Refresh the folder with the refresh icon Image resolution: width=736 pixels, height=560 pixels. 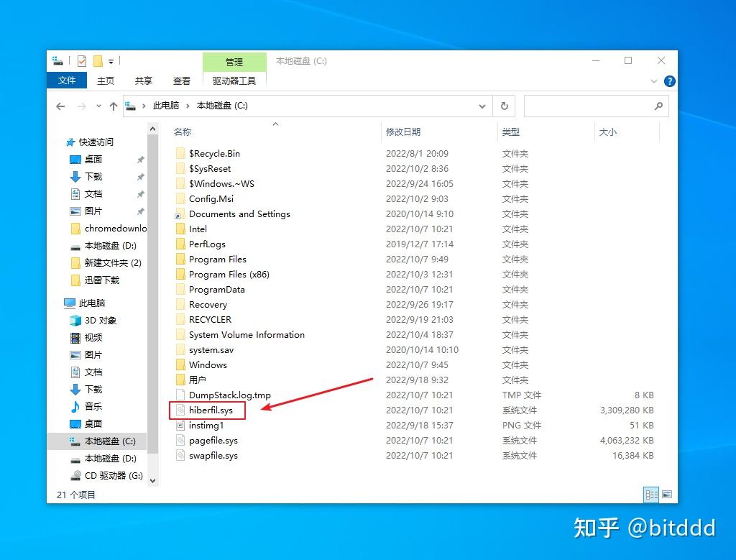click(x=503, y=106)
